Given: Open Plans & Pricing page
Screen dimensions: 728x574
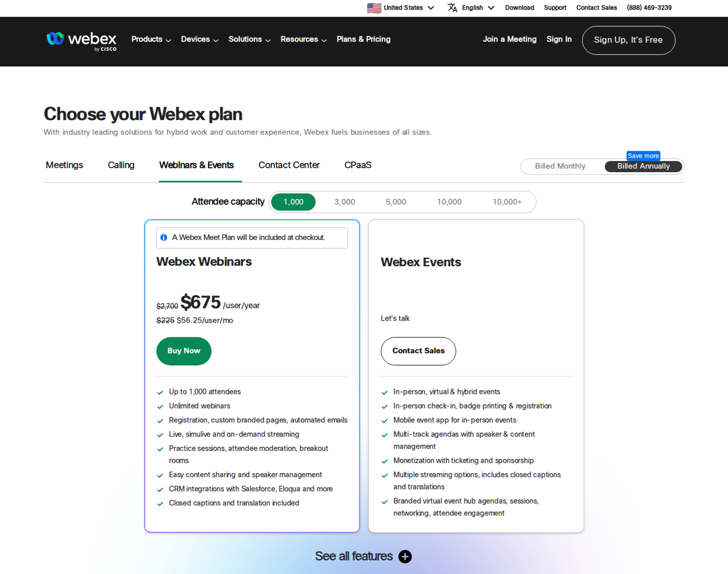Looking at the screenshot, I should point(363,39).
